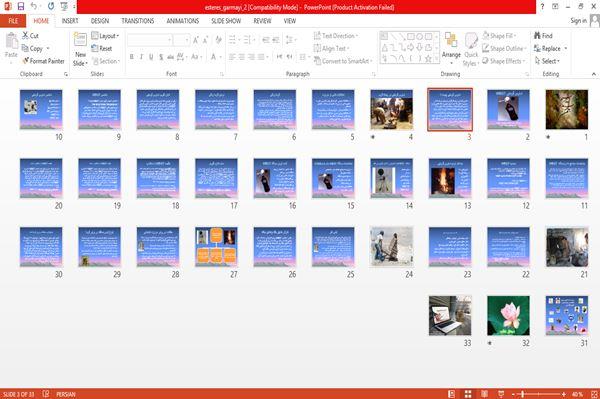
Task: Switch to the SLIDE SHOW tab
Action: (x=226, y=21)
